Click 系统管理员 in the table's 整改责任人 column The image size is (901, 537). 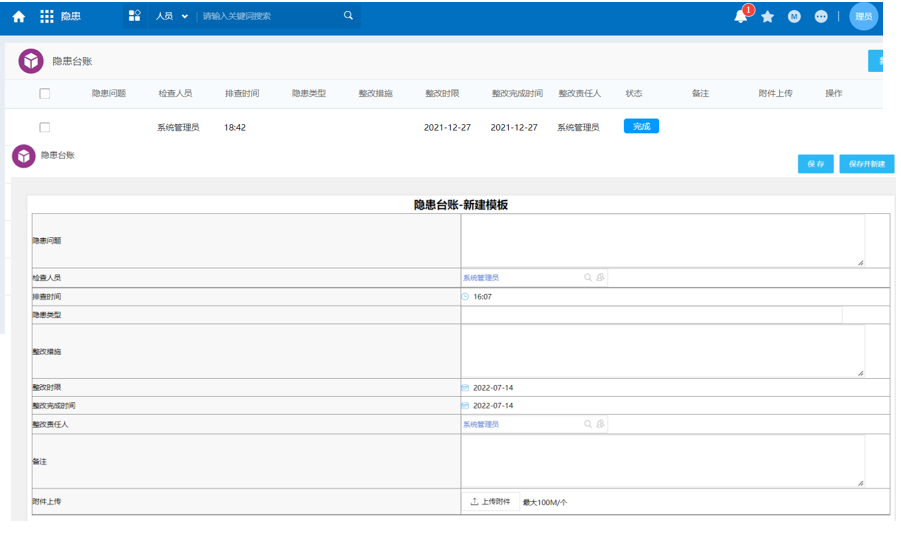pos(578,128)
